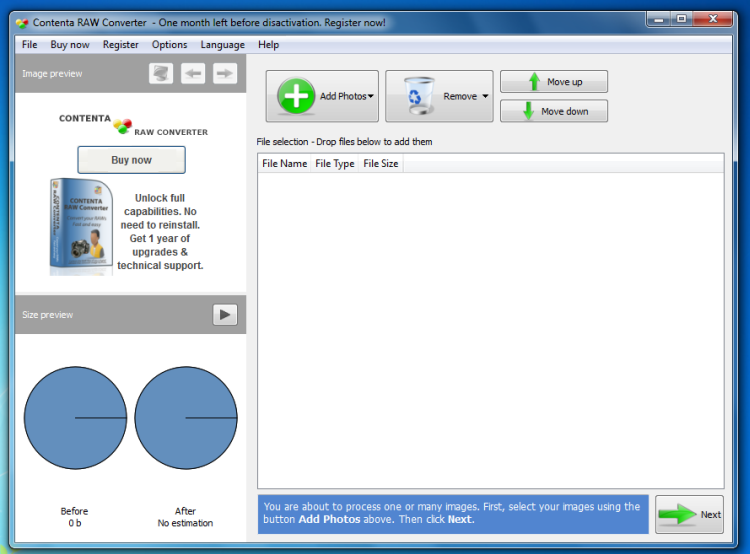Viewport: 750px width, 554px height.
Task: Click the Next button
Action: tap(689, 515)
